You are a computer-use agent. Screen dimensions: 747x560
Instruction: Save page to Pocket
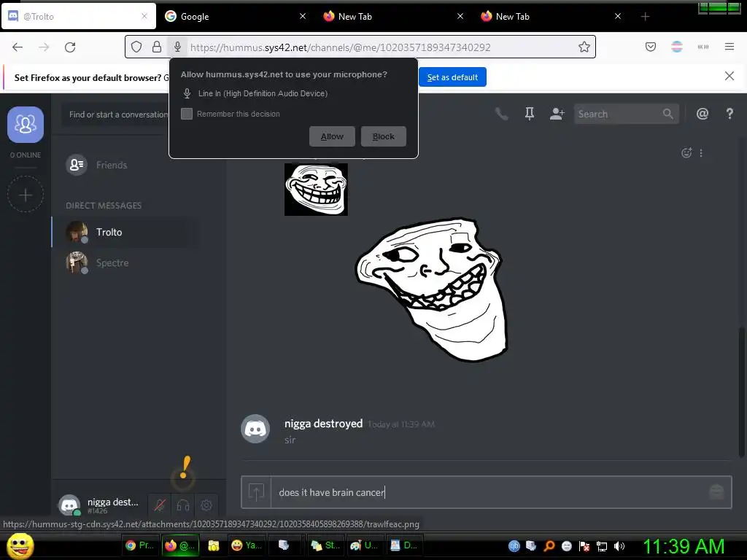point(650,47)
